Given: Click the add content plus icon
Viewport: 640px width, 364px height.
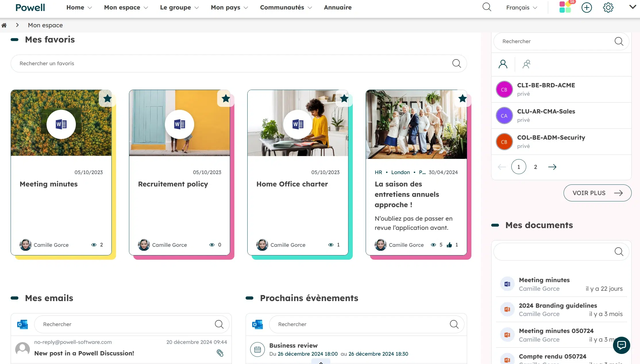Looking at the screenshot, I should [x=587, y=7].
